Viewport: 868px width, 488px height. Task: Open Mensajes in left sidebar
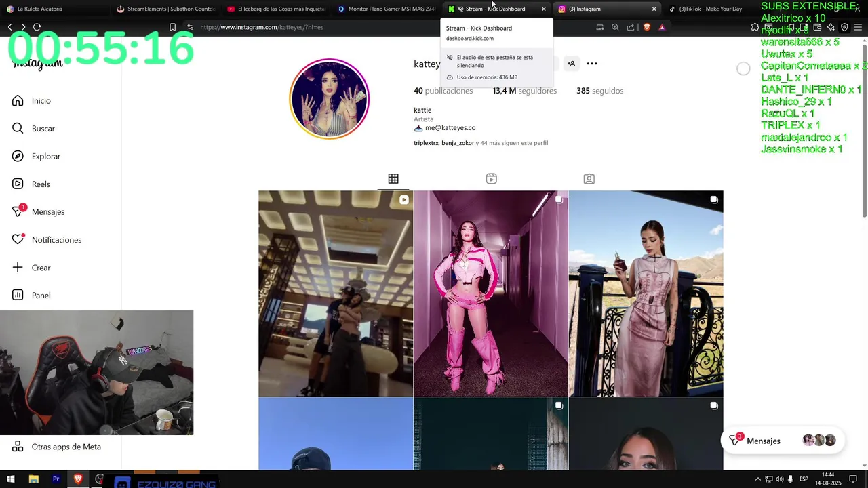pos(38,211)
